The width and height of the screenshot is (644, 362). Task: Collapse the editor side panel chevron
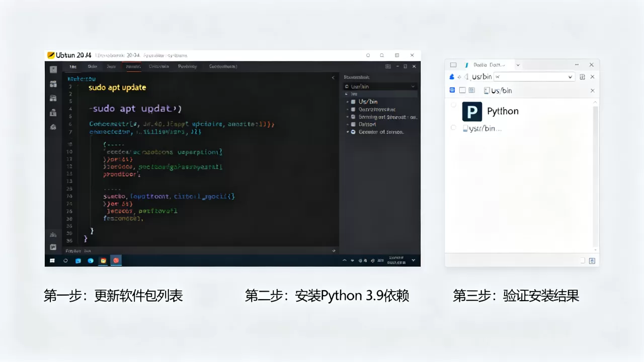pos(333,78)
